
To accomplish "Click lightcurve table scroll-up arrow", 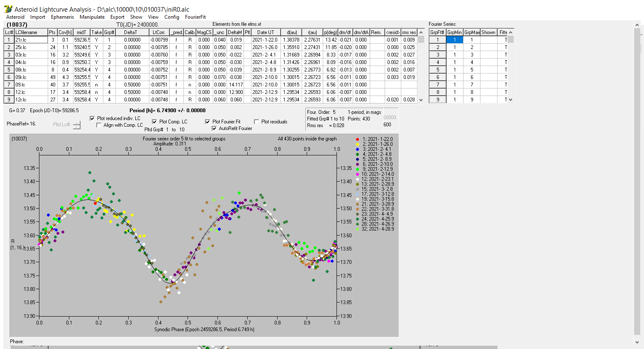I will coord(421,32).
